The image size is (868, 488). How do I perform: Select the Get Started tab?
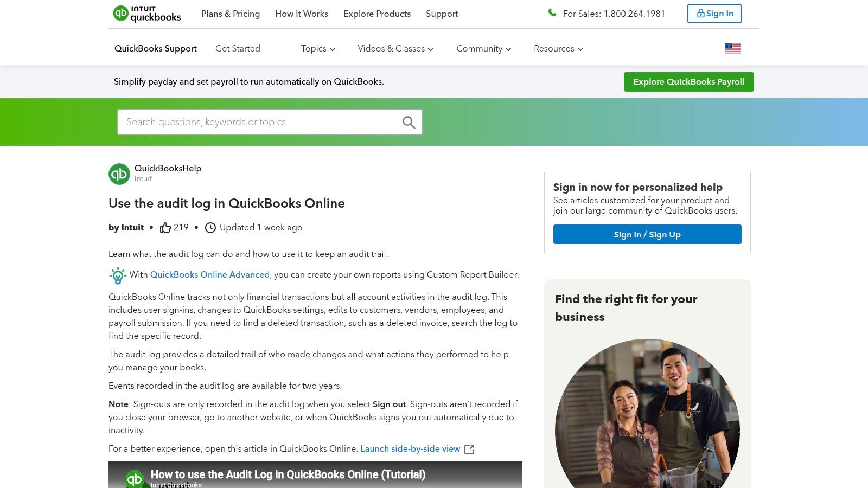pyautogui.click(x=238, y=49)
